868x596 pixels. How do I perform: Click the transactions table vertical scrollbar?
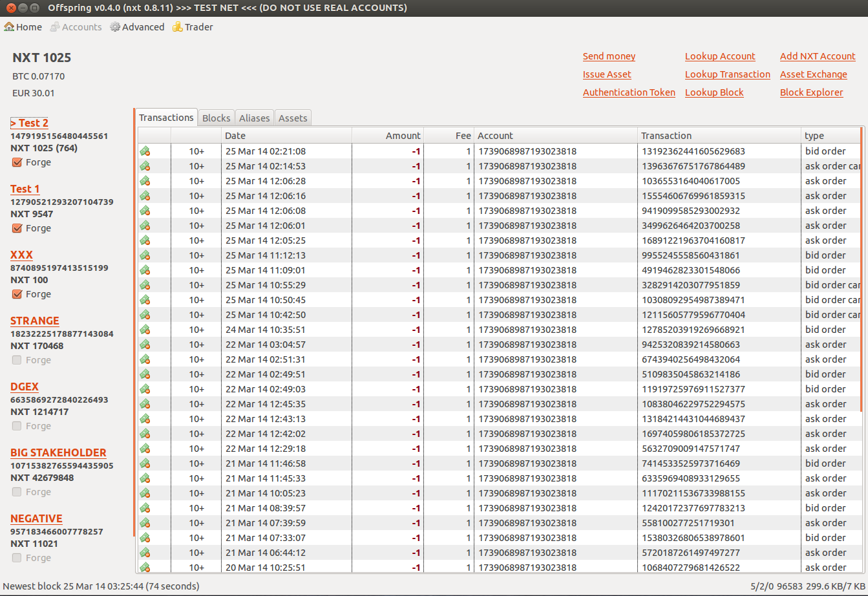[x=862, y=270]
